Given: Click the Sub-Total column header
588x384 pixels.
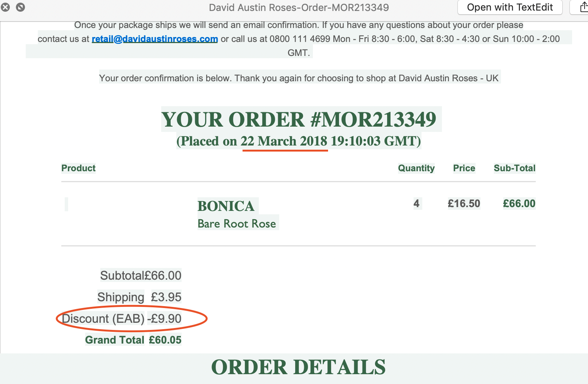Looking at the screenshot, I should (x=515, y=168).
